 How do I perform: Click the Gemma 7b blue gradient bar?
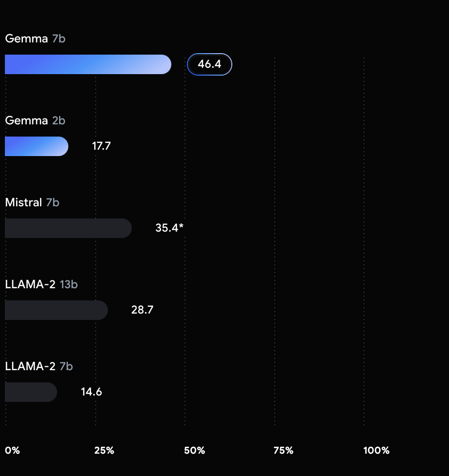88,64
